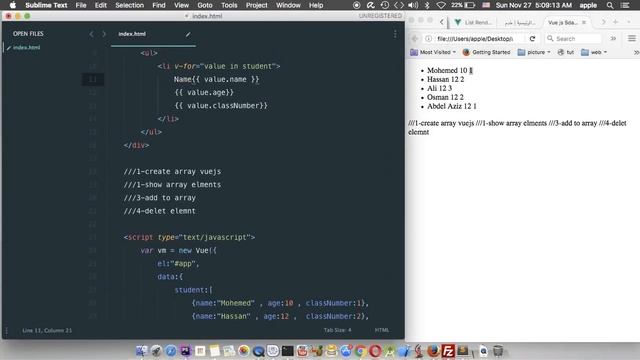640x360 pixels.
Task: Click the Firefox page reload icon
Action: (532, 38)
